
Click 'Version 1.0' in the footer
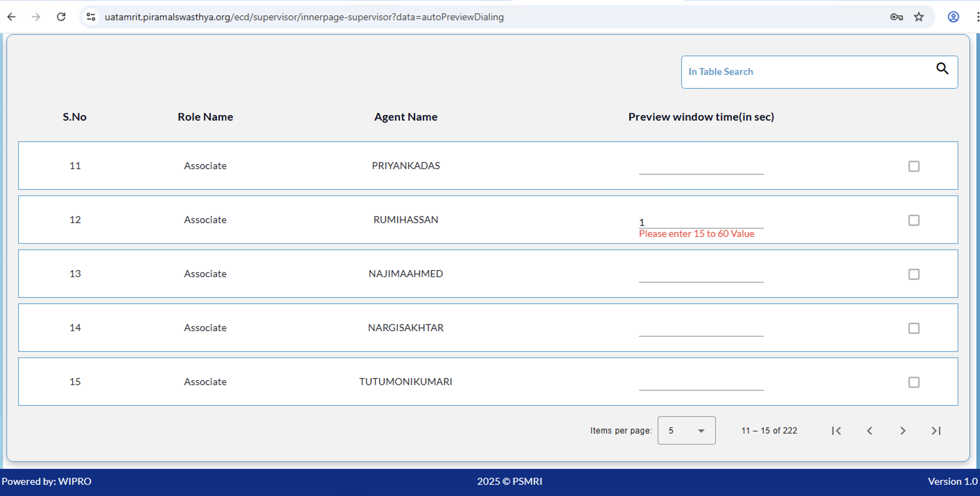[x=952, y=481]
